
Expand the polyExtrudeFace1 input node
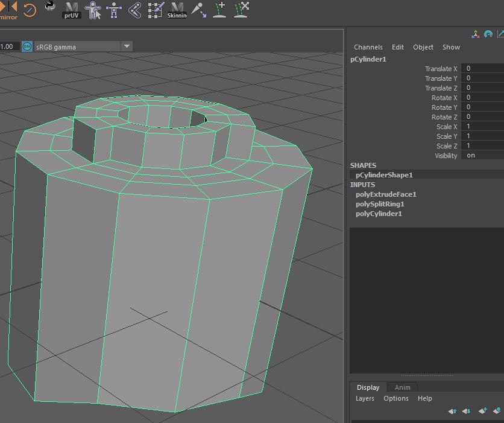(386, 194)
